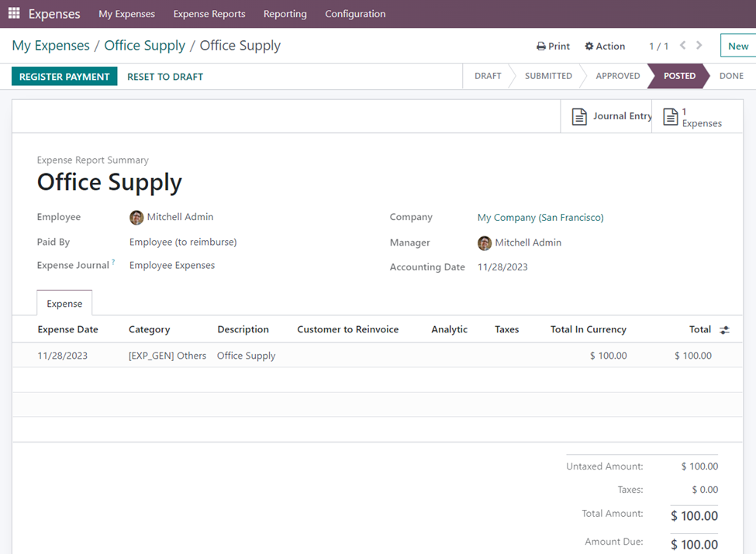Image resolution: width=756 pixels, height=554 pixels.
Task: Open the apps grid menu icon
Action: (14, 14)
